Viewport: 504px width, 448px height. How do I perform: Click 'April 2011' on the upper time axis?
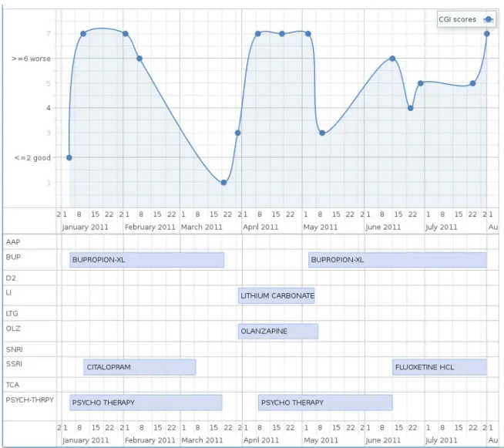(x=260, y=227)
